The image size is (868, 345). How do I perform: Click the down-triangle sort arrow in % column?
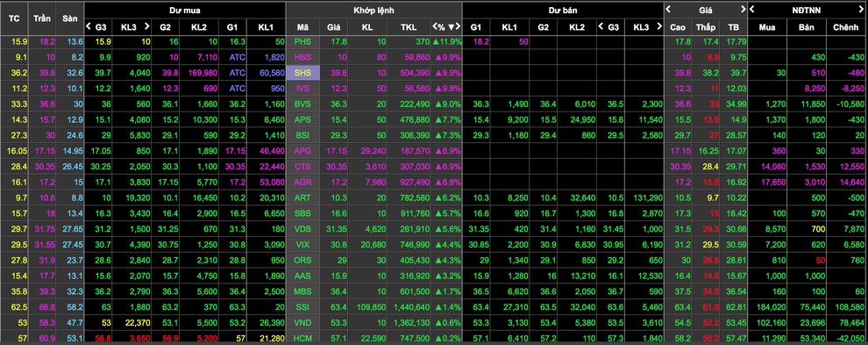pos(452,26)
